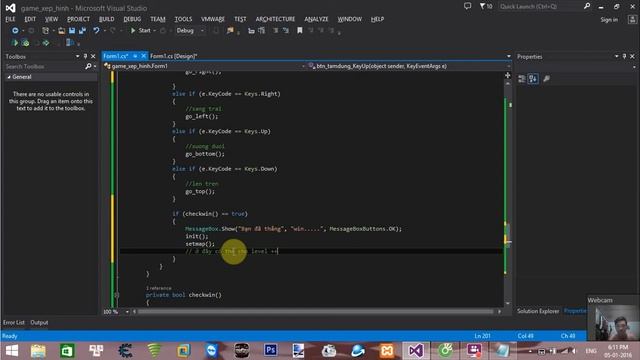
Task: Click the Find in Files toolbar icon
Action: coord(230,31)
